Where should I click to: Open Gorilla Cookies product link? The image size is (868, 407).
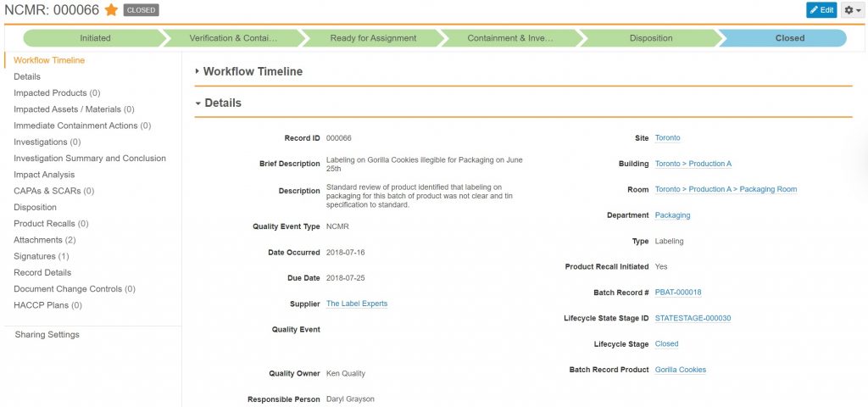[x=680, y=370]
